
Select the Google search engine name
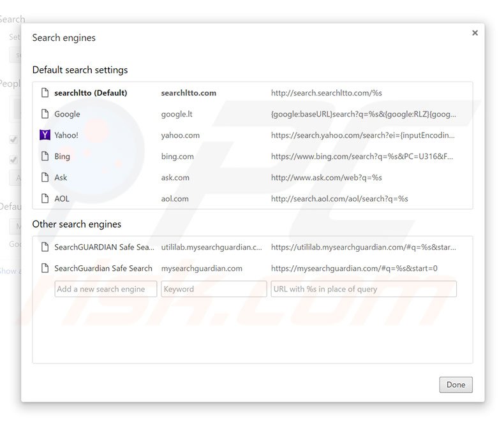coord(67,114)
